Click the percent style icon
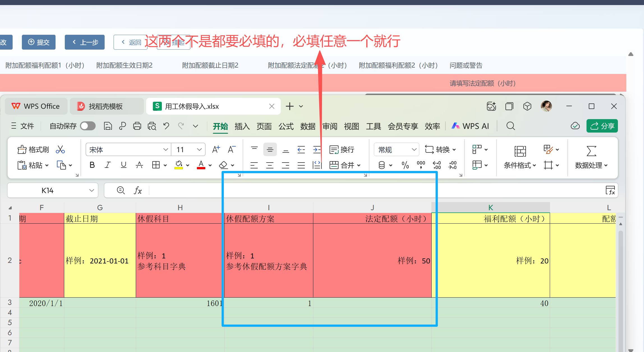The height and width of the screenshot is (352, 644). coord(405,165)
